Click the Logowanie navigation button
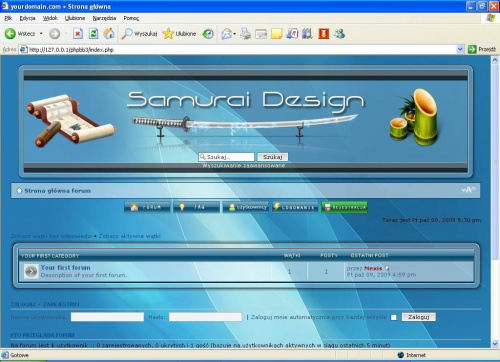The image size is (500, 362). coord(295,207)
